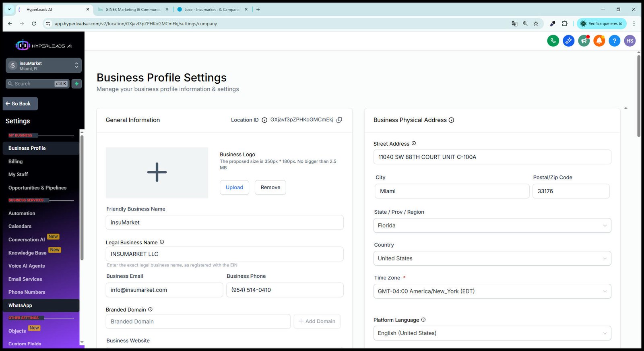Copy the Location ID with the copy icon
This screenshot has height=351, width=644.
(x=339, y=120)
